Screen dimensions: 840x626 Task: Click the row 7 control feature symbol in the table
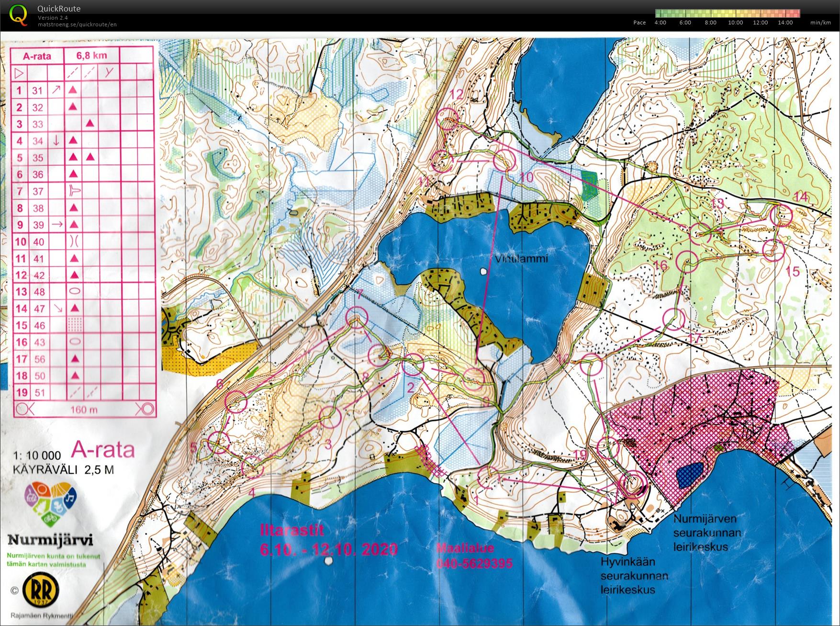74,191
